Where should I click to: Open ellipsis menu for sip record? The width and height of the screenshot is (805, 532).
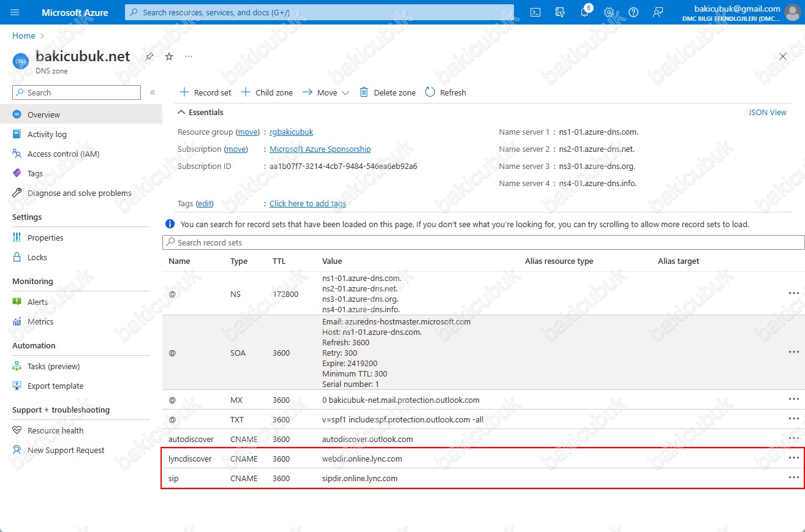click(794, 478)
